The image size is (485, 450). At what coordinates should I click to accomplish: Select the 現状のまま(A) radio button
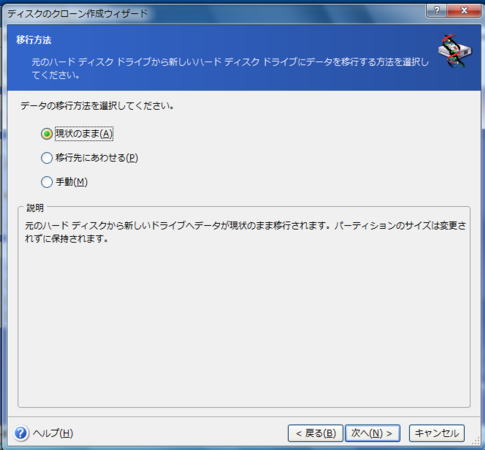tap(47, 134)
